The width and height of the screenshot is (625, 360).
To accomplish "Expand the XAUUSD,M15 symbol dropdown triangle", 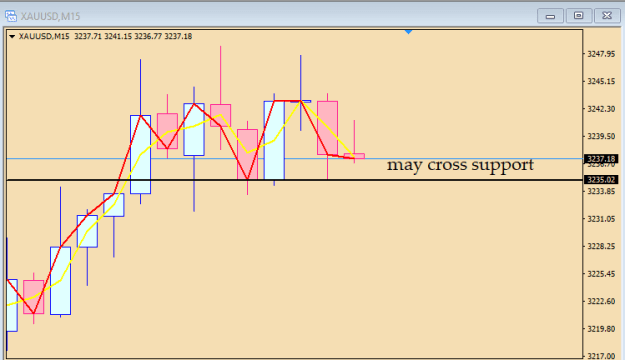I will [x=12, y=37].
